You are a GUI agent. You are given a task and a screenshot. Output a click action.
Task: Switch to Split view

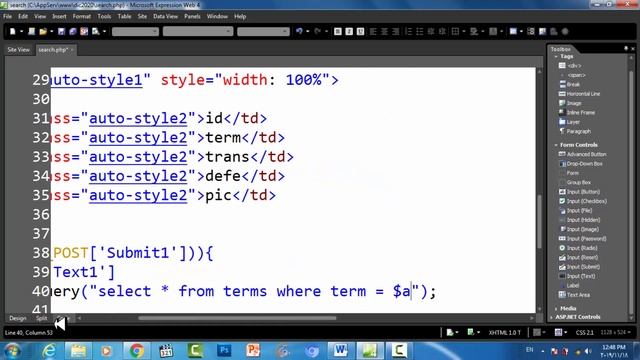[42, 318]
